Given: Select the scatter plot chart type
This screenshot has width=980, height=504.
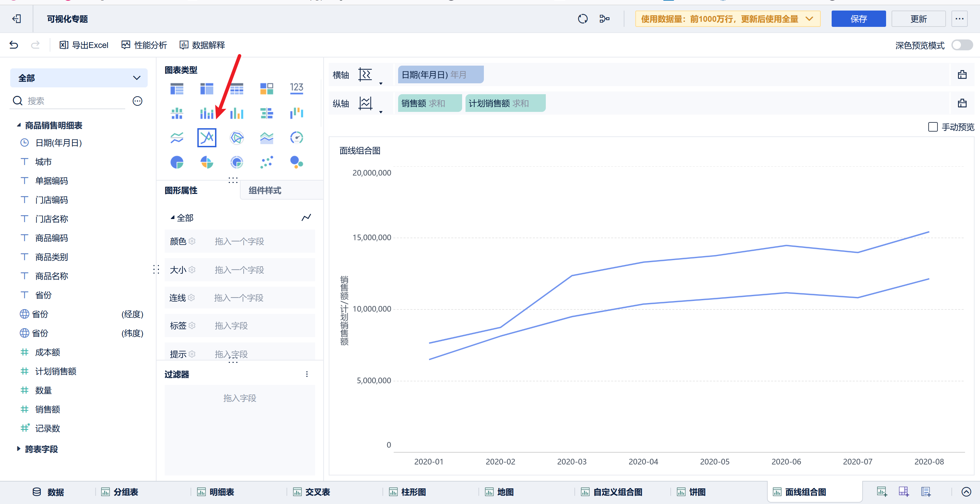Looking at the screenshot, I should pos(266,163).
